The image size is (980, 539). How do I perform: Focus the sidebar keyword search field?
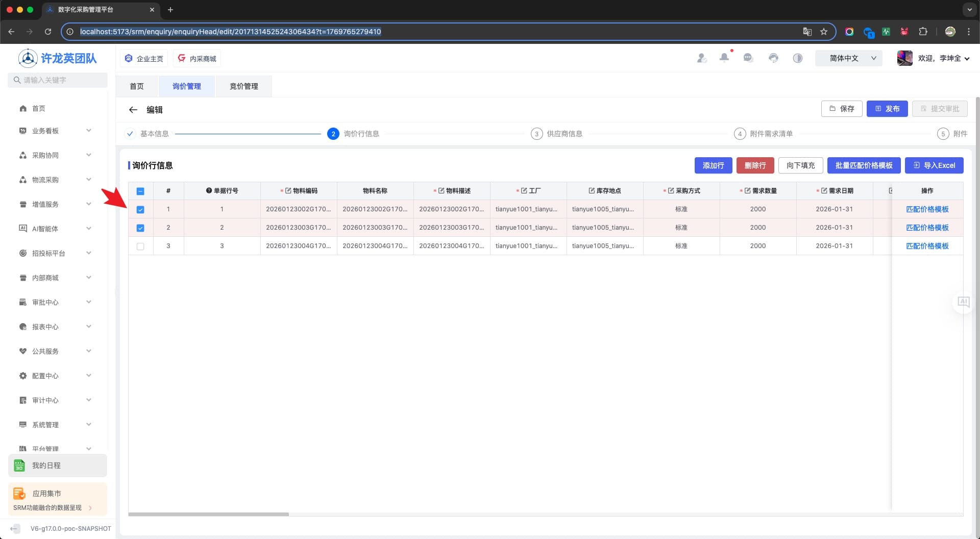(x=58, y=80)
